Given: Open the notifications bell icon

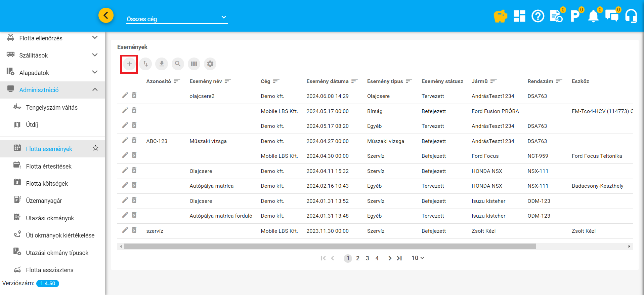Looking at the screenshot, I should pos(593,16).
